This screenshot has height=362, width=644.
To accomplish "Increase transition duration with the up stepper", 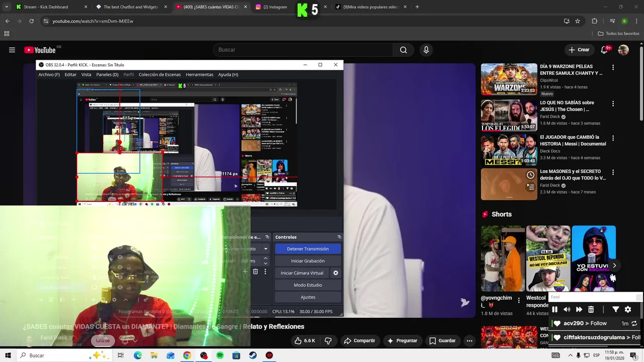I will (x=266, y=258).
